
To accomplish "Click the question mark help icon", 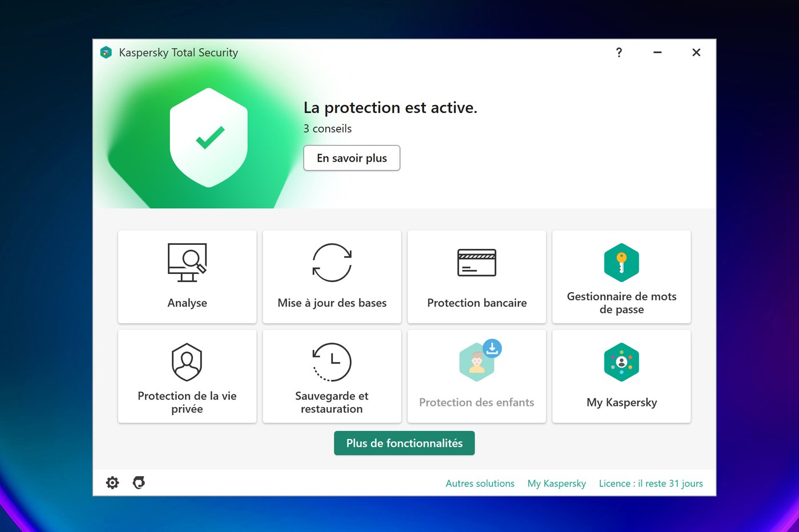I will [x=619, y=53].
